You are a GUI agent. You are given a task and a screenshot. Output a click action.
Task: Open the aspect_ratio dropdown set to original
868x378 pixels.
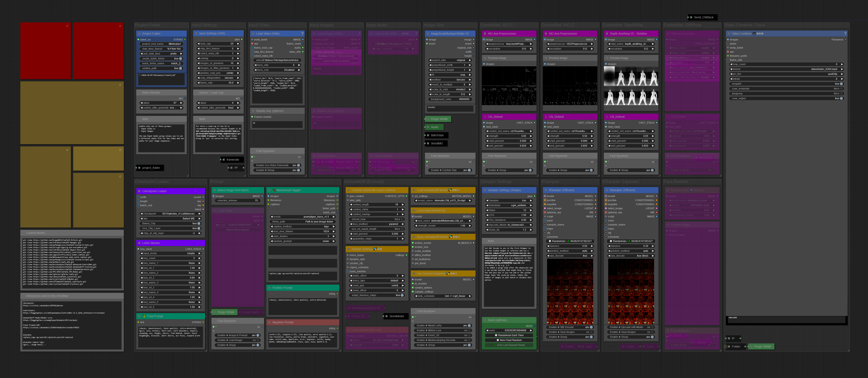pos(450,60)
